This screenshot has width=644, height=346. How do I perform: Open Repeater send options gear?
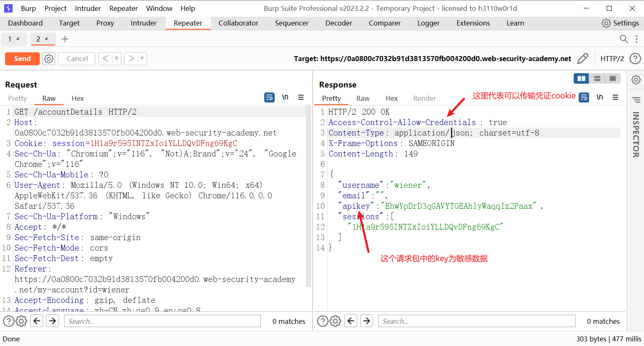coord(49,59)
